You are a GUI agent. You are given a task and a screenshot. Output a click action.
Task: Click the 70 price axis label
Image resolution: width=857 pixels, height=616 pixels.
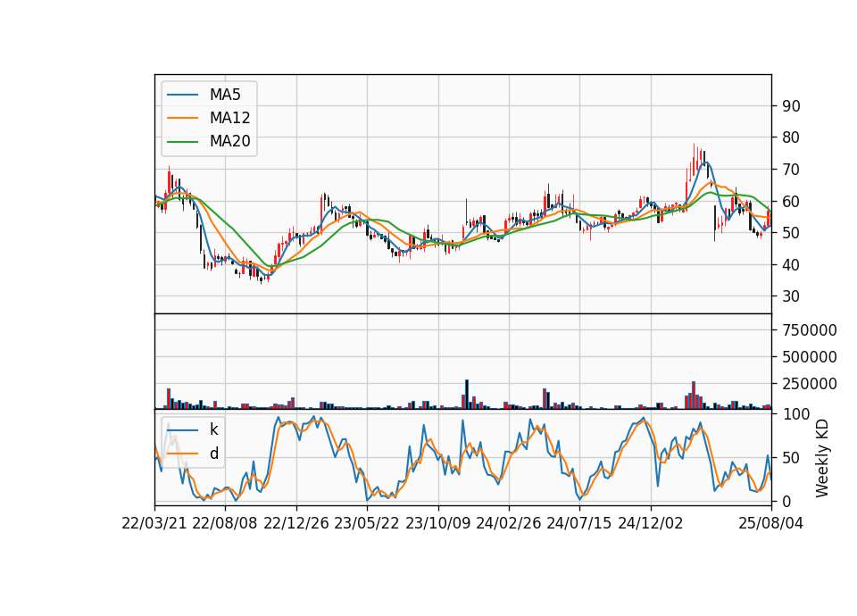pyautogui.click(x=791, y=170)
